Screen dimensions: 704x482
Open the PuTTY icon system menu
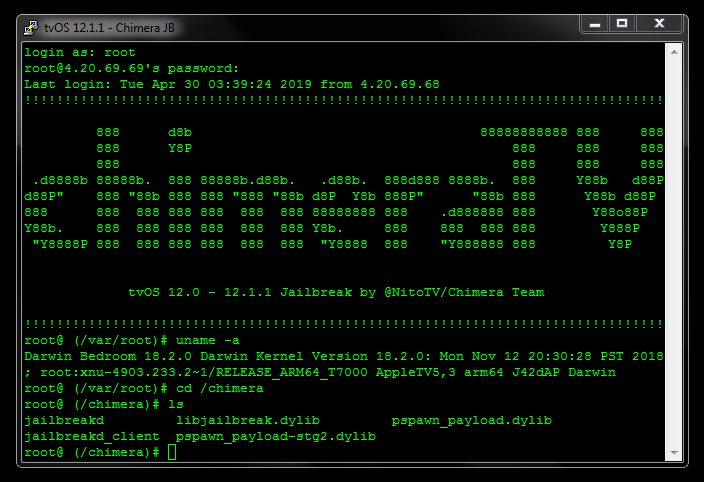31,28
